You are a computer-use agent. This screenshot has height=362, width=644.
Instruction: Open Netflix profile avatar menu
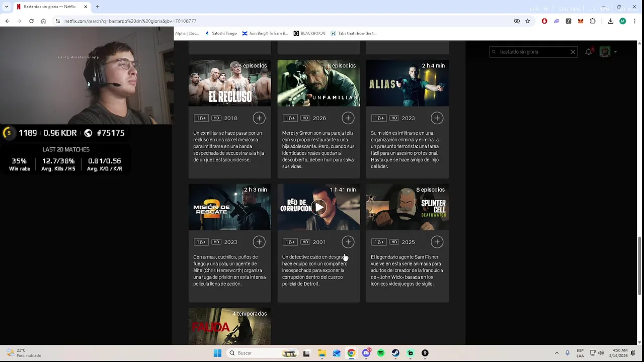(x=605, y=52)
